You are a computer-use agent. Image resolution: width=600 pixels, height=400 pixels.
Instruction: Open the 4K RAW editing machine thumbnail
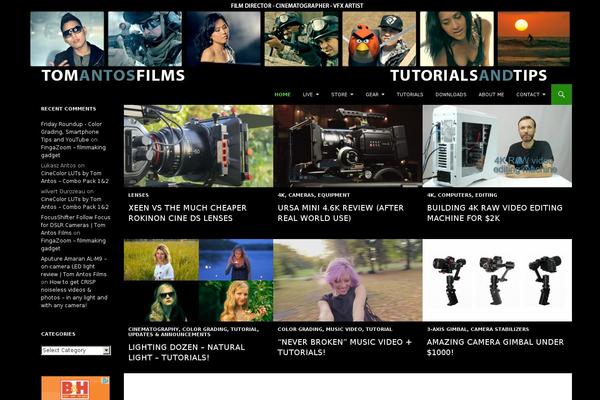(x=497, y=146)
